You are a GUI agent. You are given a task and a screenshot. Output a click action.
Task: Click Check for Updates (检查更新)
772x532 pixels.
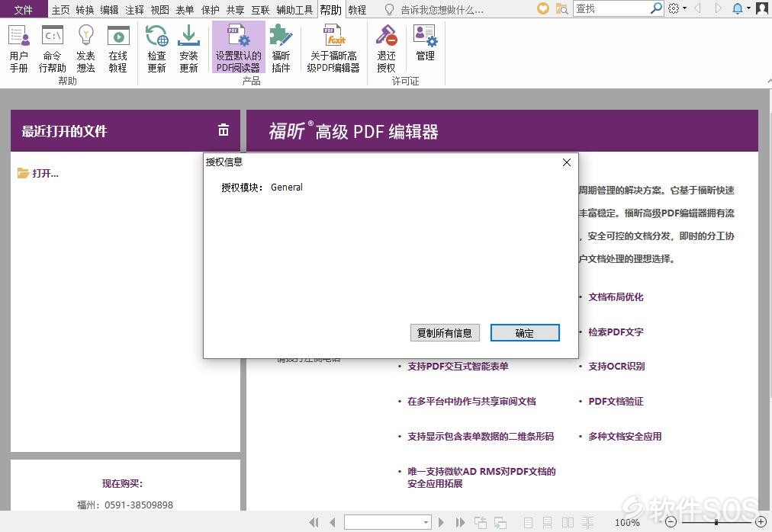pos(156,49)
